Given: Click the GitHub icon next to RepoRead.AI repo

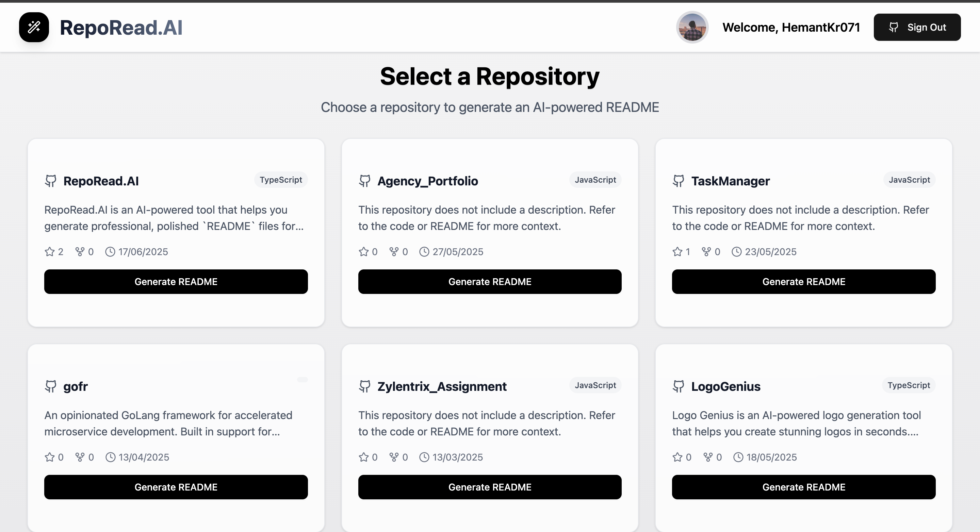Looking at the screenshot, I should coord(51,181).
